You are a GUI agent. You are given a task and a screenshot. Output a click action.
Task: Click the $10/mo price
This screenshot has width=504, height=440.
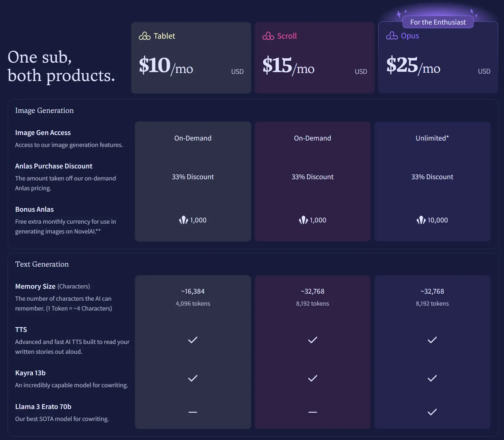click(x=166, y=65)
